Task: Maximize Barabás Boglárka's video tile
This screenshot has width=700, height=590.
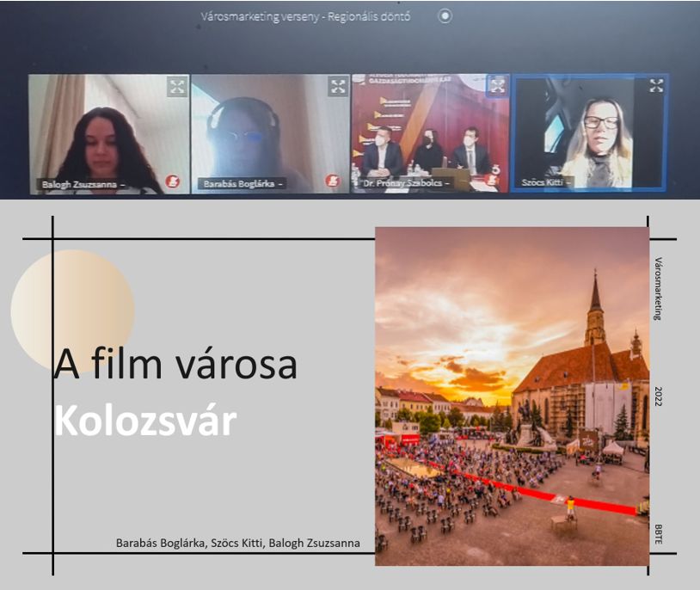Action: (337, 86)
